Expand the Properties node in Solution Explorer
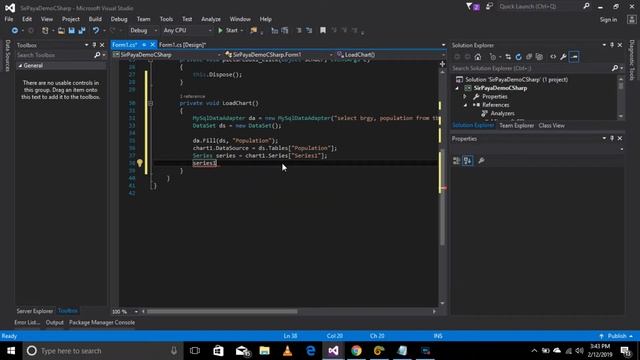Image resolution: width=640 pixels, height=360 pixels. pos(464,97)
